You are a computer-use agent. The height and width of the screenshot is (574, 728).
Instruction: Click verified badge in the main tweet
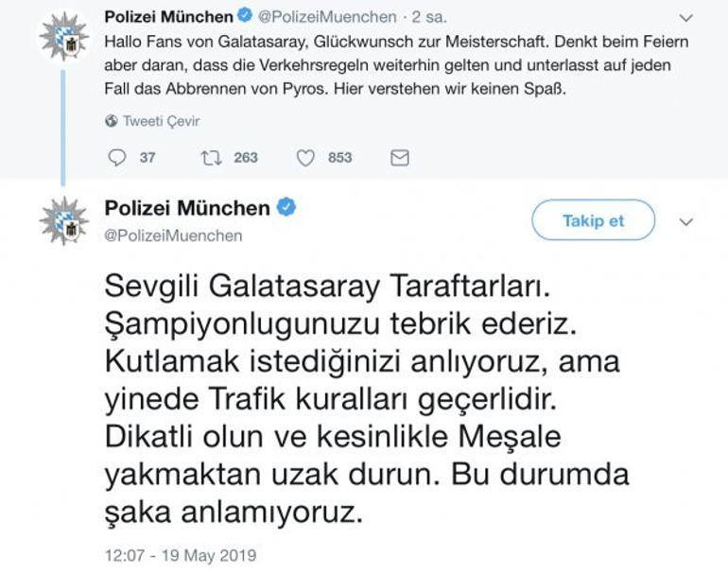tap(286, 207)
